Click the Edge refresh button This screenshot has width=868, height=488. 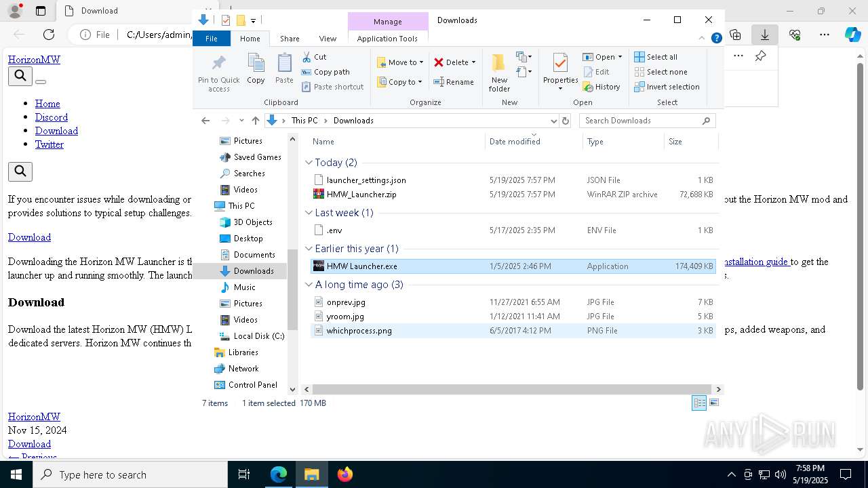pos(49,35)
